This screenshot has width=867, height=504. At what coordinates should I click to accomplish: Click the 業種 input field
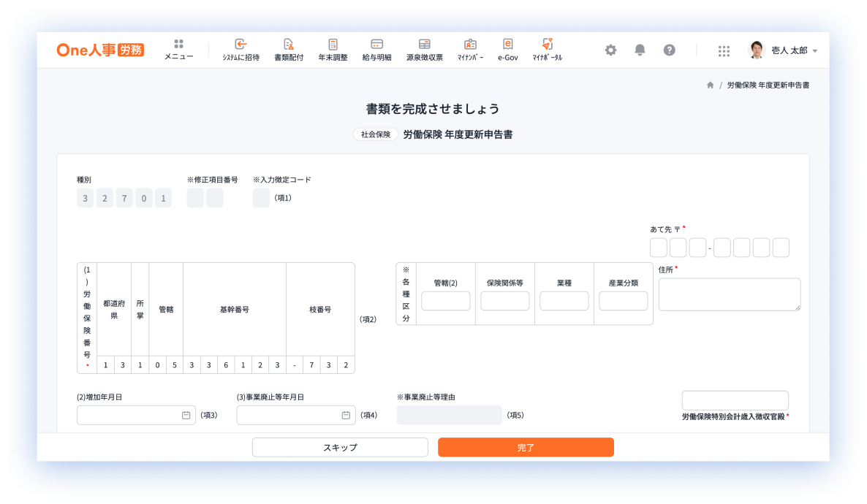(564, 301)
